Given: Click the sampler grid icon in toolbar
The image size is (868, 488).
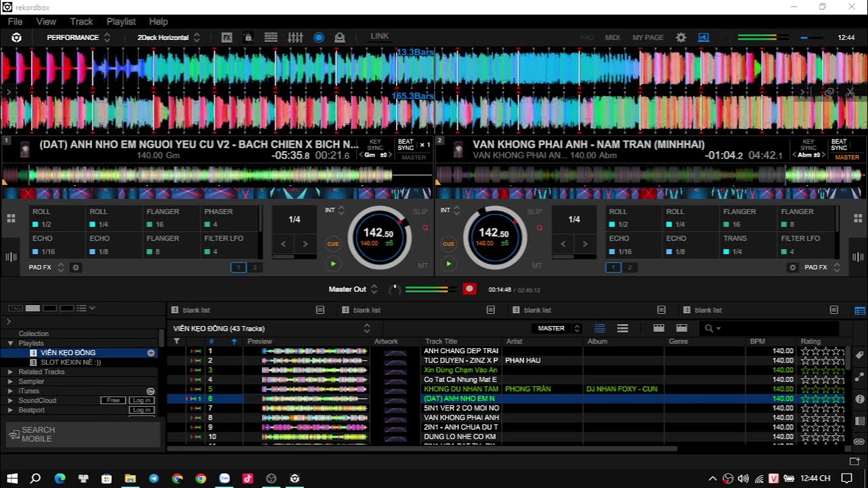Looking at the screenshot, I should click(x=271, y=37).
